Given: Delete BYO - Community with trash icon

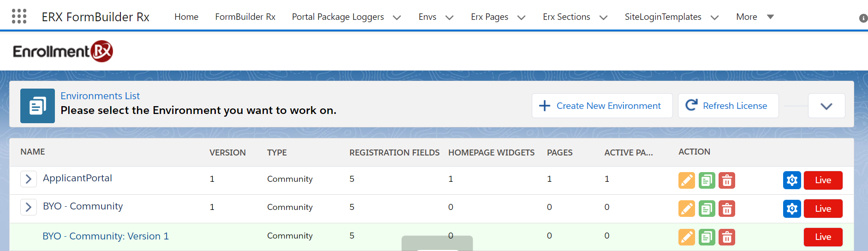Looking at the screenshot, I should tap(727, 209).
